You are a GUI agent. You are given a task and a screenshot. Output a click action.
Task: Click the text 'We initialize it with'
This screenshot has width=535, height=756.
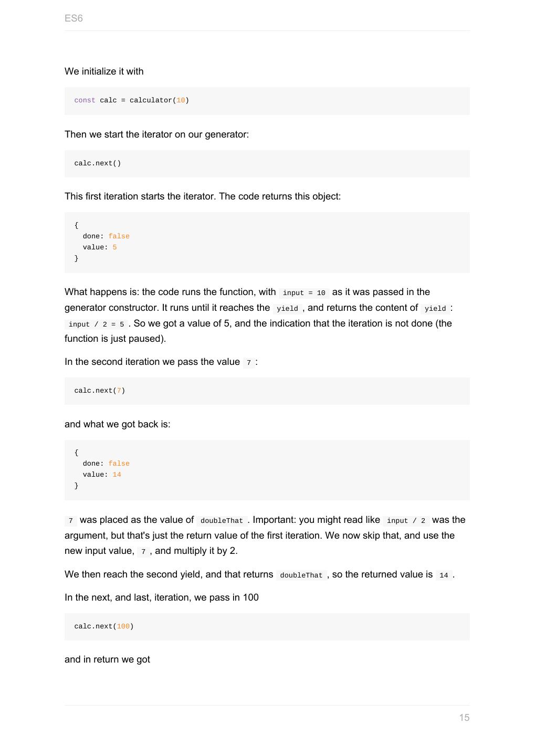click(x=104, y=71)
